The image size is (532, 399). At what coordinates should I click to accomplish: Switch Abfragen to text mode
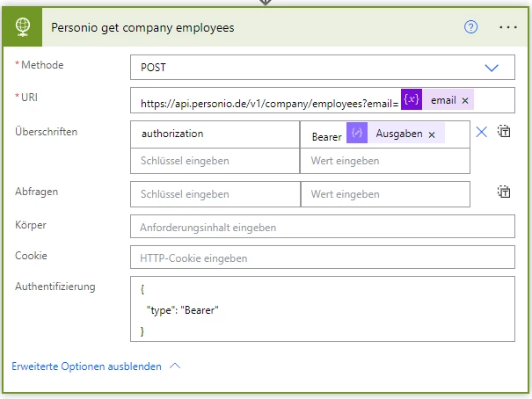click(504, 192)
